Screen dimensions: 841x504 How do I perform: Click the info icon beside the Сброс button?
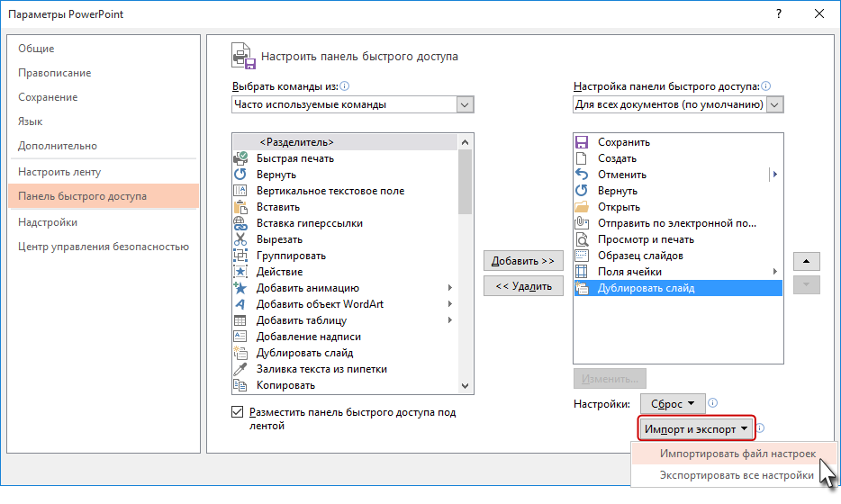pos(712,402)
